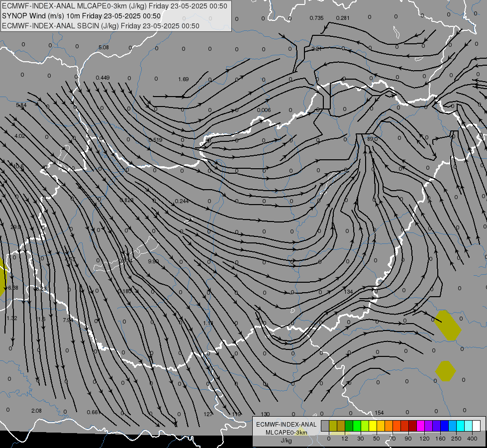Click the olive shaded area at left map edge
This screenshot has height=448, width=487.
[x=3, y=276]
